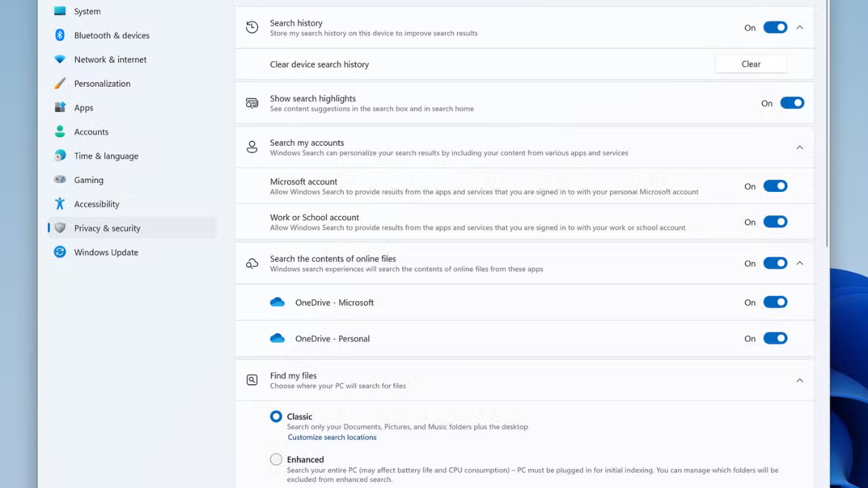Click the 'Find my files' heading
Screen dimensions: 868x488
point(293,375)
